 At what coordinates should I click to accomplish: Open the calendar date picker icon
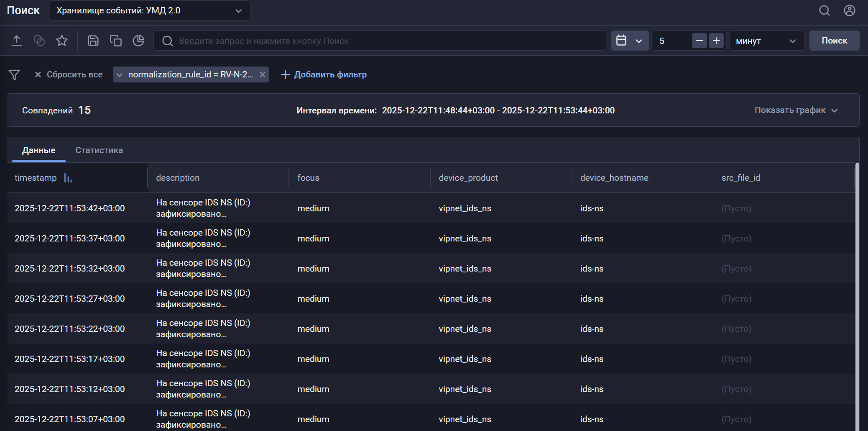621,41
